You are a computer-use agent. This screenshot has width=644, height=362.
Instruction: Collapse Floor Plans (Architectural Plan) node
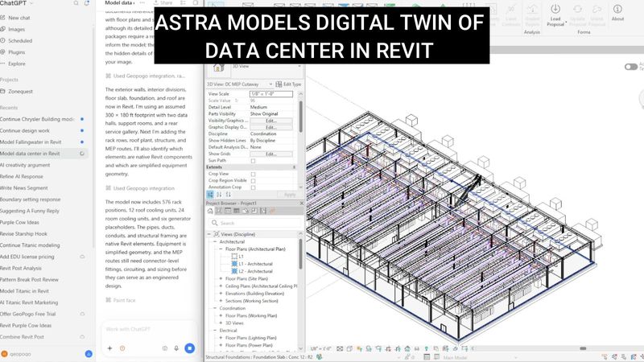coord(221,249)
